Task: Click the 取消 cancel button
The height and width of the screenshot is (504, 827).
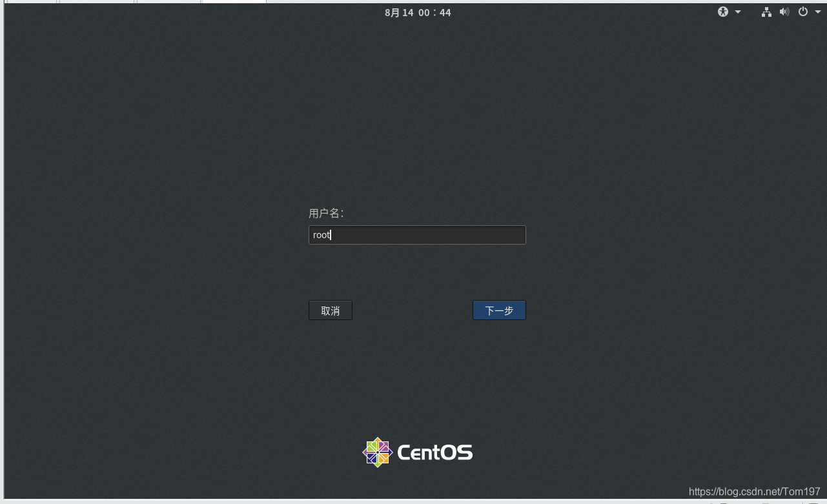Action: click(x=331, y=310)
